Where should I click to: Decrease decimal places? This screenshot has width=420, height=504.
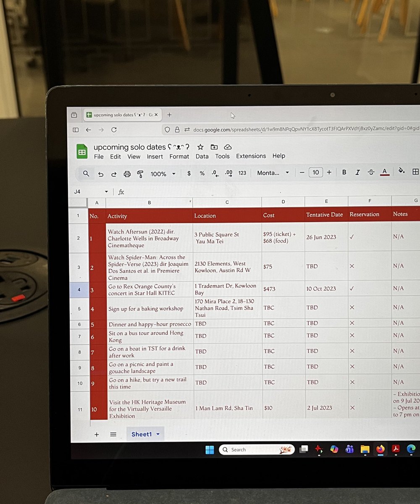point(215,173)
